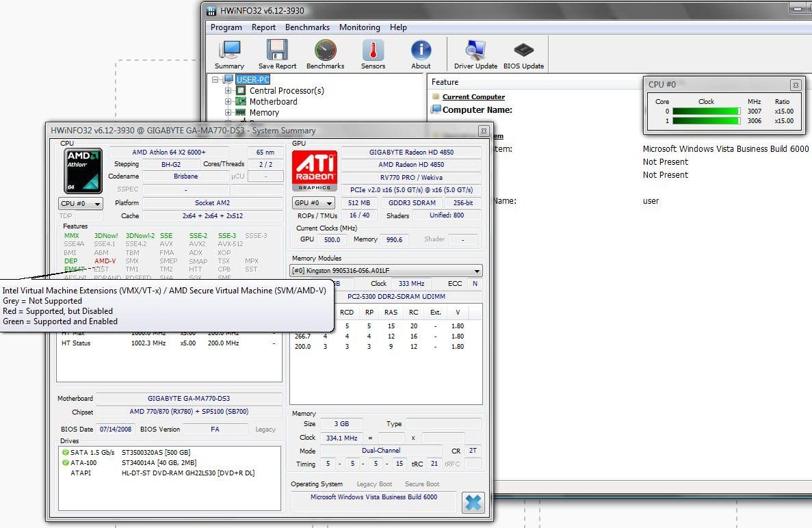Close the CPU #0 clock panel
The image size is (812, 528).
tap(796, 85)
